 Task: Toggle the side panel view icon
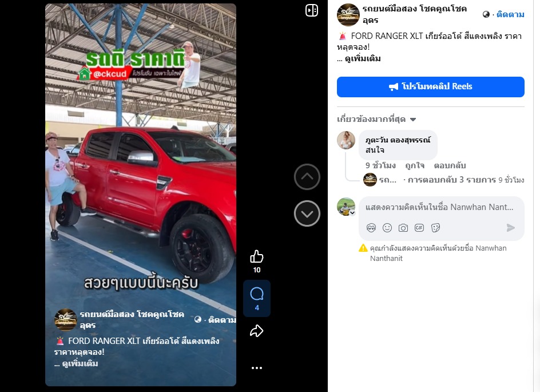pos(312,10)
